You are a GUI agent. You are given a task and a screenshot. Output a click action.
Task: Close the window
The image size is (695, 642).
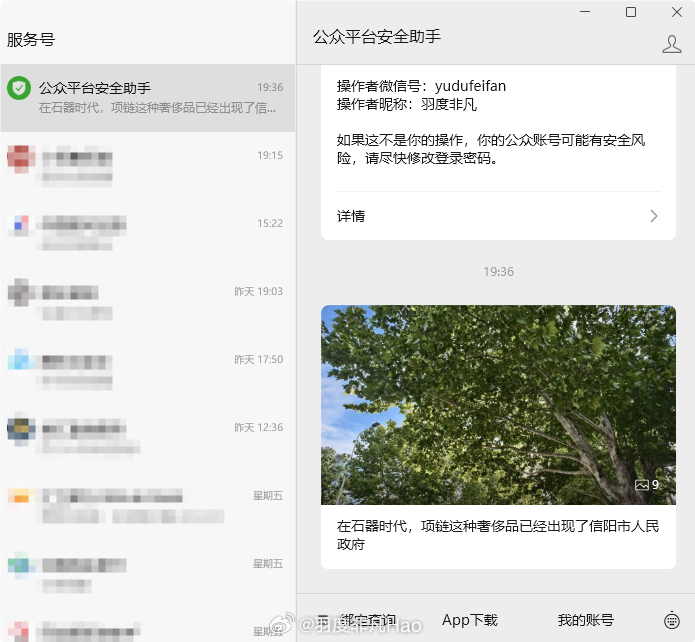pos(677,12)
